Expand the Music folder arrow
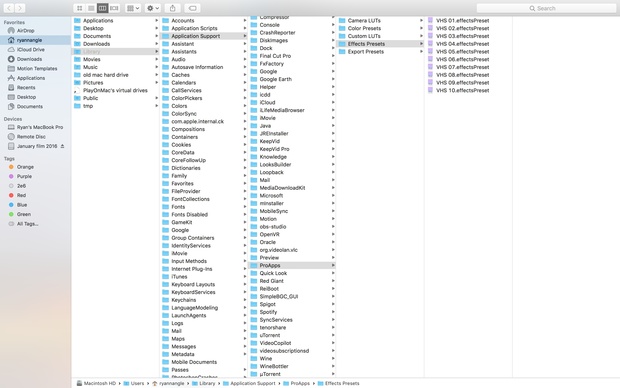620x388 pixels. tap(157, 67)
